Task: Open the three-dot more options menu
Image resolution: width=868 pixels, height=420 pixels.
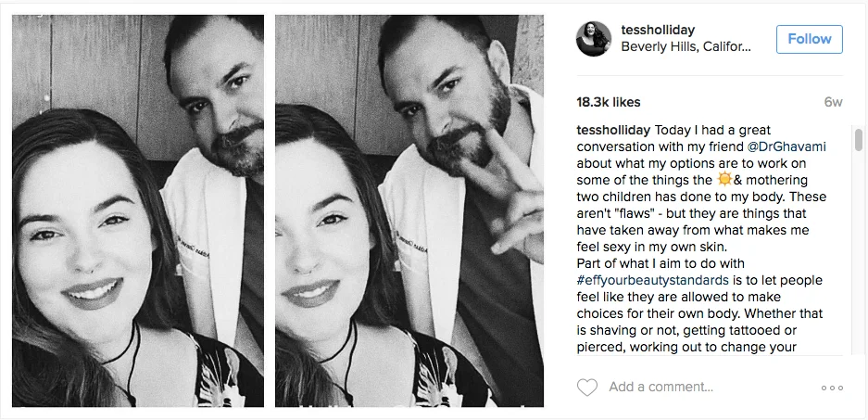Action: click(x=832, y=388)
